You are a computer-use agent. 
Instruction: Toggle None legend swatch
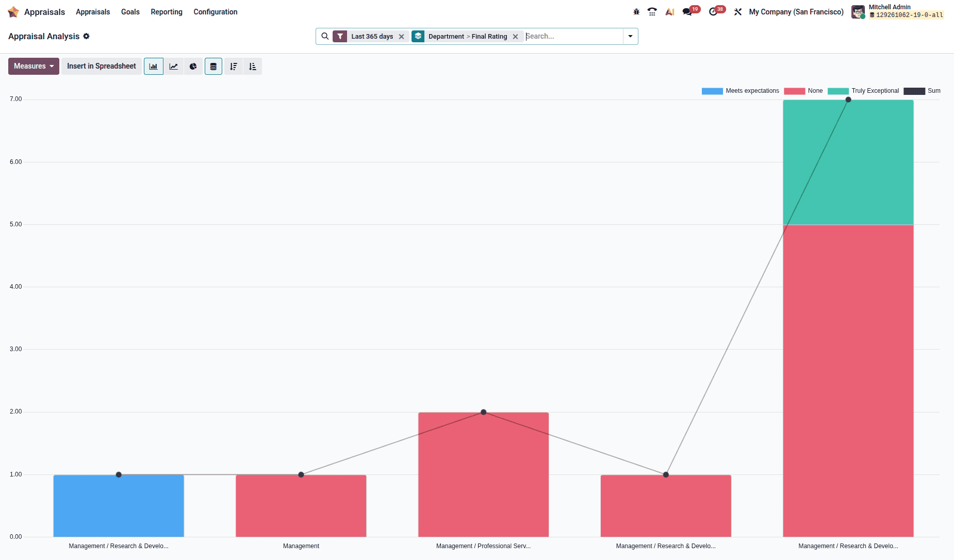click(795, 91)
